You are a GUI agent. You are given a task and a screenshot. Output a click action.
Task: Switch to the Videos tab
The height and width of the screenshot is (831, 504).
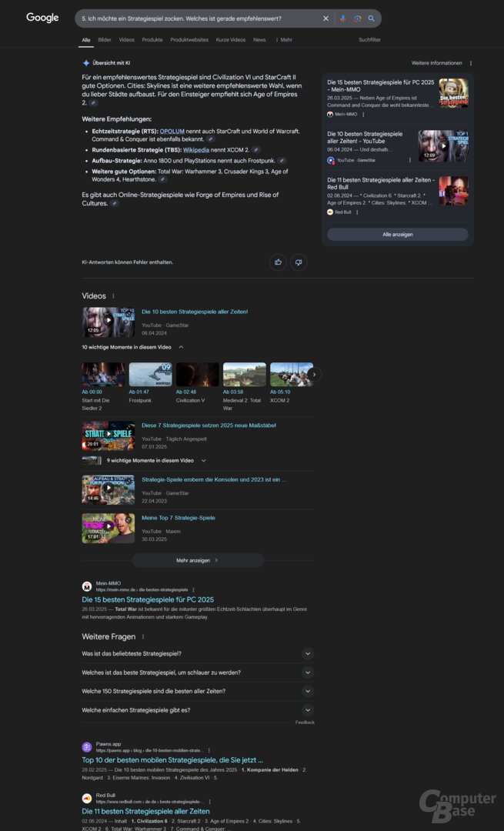click(127, 40)
